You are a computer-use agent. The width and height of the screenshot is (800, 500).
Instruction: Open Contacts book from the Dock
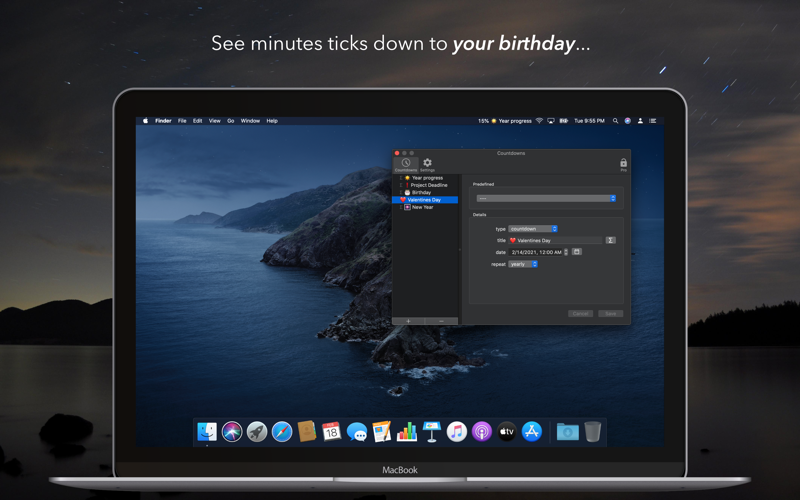coord(307,432)
